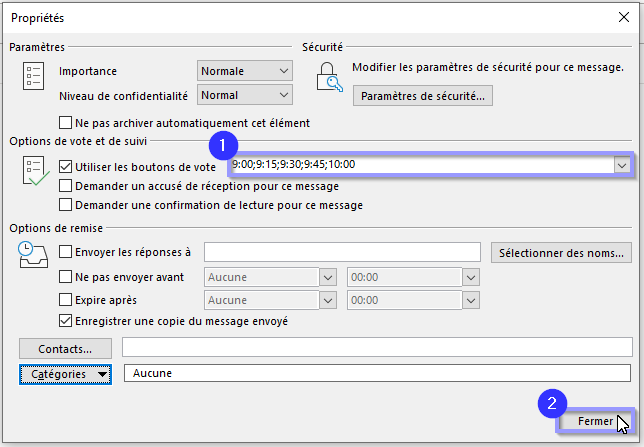Click the voting options checklist icon
The height and width of the screenshot is (447, 644).
[36, 171]
